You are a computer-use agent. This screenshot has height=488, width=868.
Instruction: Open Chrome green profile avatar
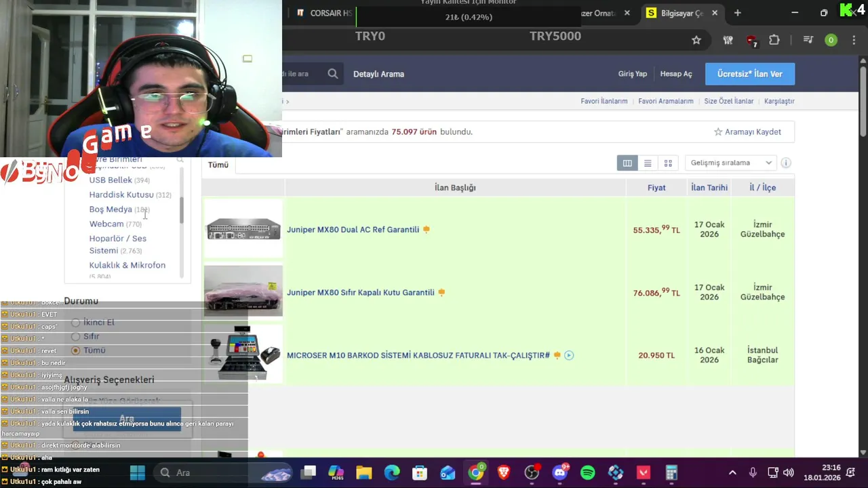pyautogui.click(x=831, y=40)
